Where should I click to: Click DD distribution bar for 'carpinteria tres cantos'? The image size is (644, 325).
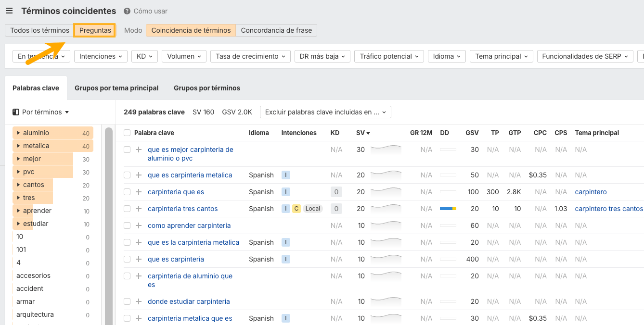(448, 209)
